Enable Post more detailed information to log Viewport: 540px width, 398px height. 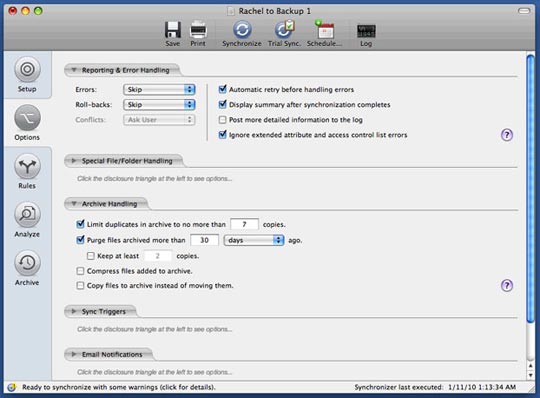click(x=222, y=120)
